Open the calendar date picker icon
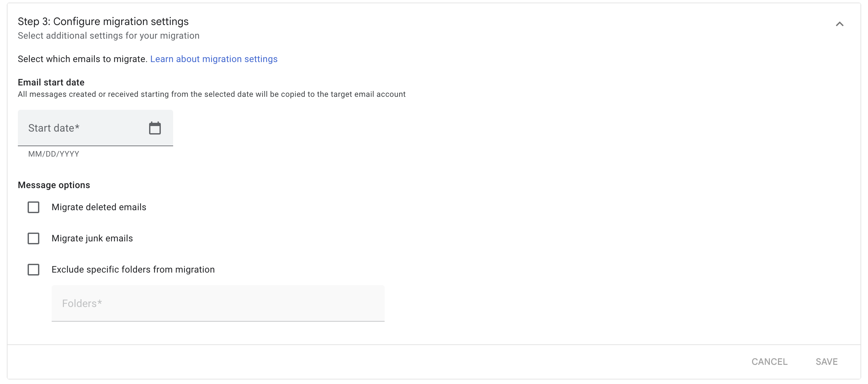868x384 pixels. 155,128
